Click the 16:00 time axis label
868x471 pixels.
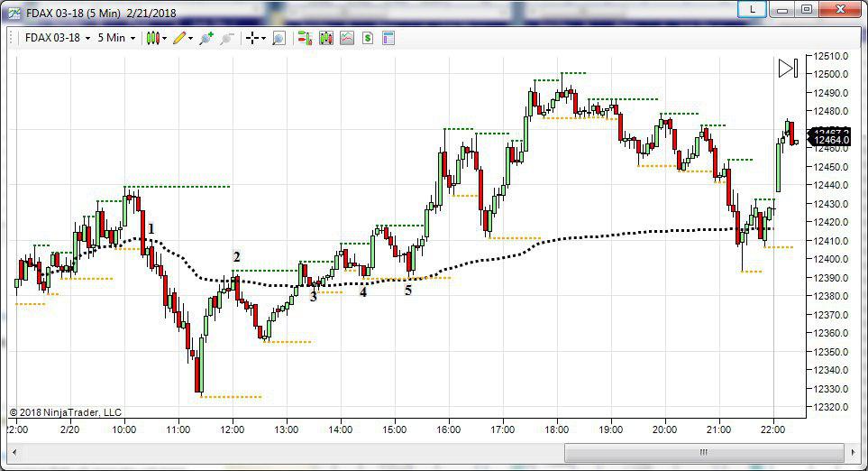pos(448,429)
